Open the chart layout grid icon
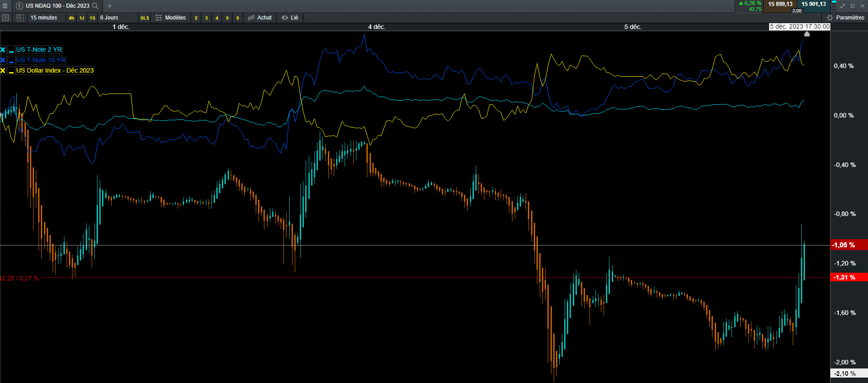Image resolution: width=868 pixels, height=383 pixels. click(x=20, y=18)
